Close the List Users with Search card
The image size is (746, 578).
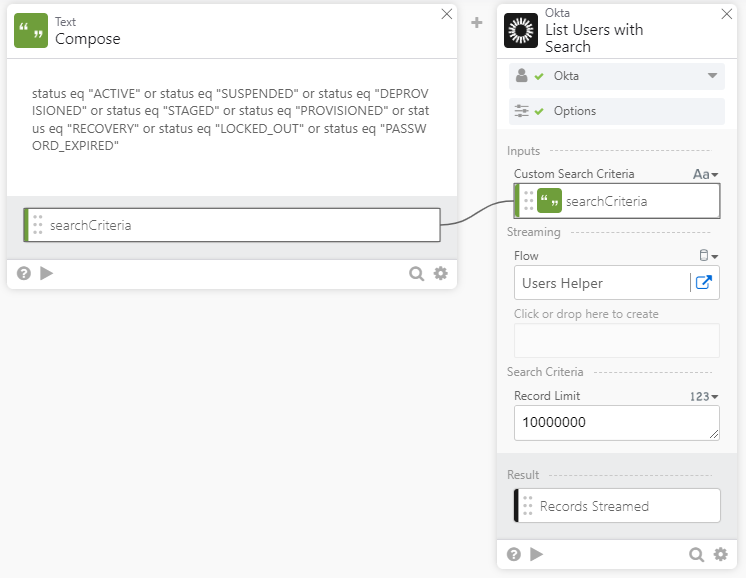point(726,14)
